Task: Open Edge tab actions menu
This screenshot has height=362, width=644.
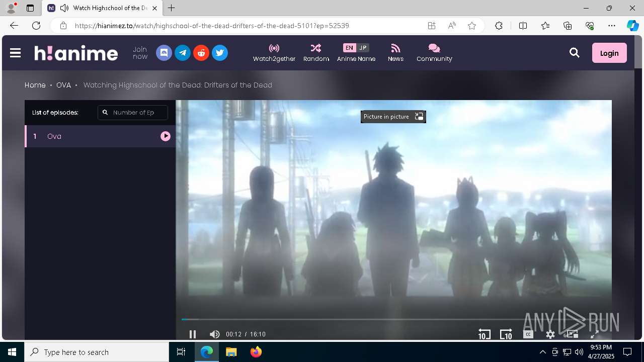Action: click(30, 8)
